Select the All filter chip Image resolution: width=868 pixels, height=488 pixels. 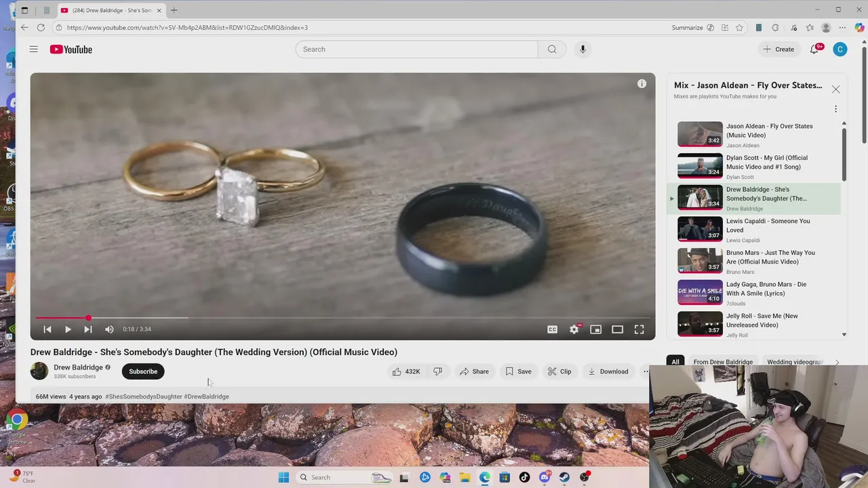coord(675,362)
